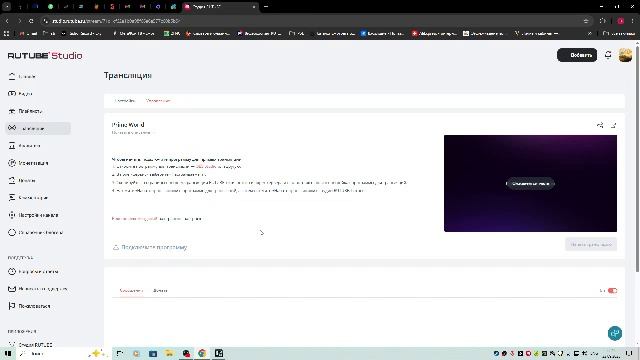
Task: Click the edit icon beside the share icon
Action: (x=613, y=125)
